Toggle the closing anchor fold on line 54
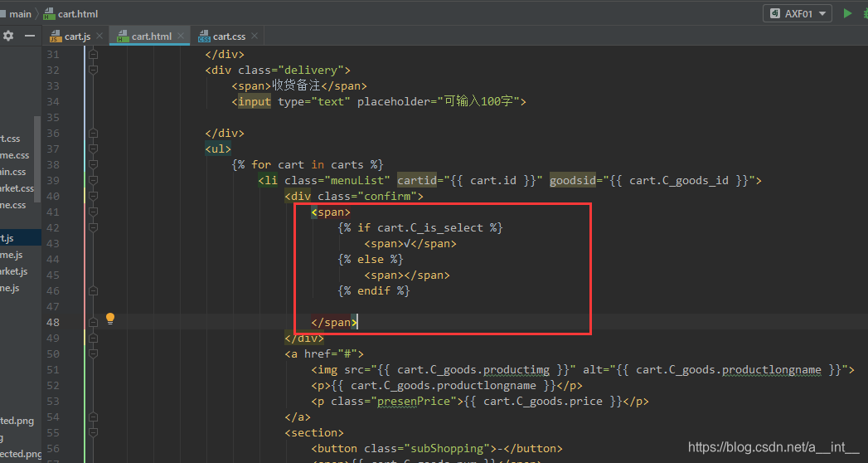 tap(93, 417)
